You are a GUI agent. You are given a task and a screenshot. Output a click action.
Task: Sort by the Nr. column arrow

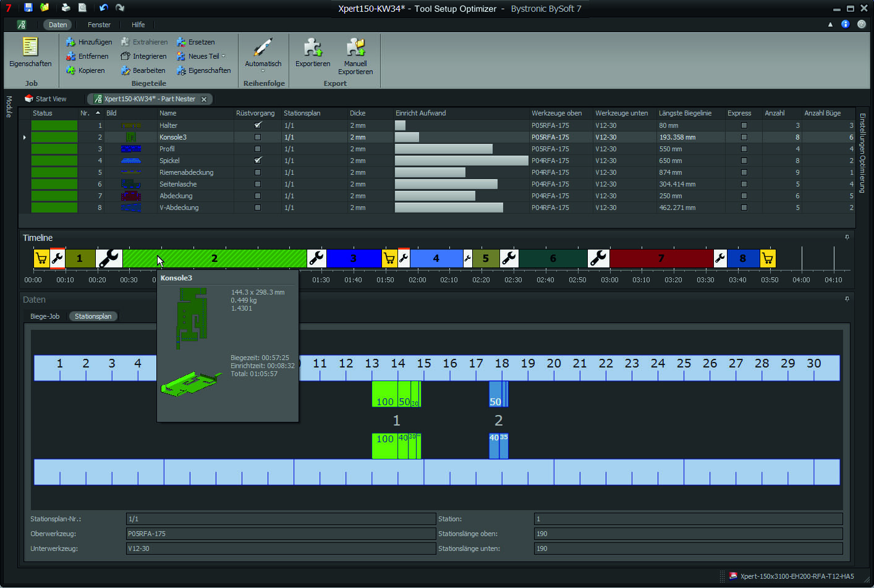coord(98,113)
